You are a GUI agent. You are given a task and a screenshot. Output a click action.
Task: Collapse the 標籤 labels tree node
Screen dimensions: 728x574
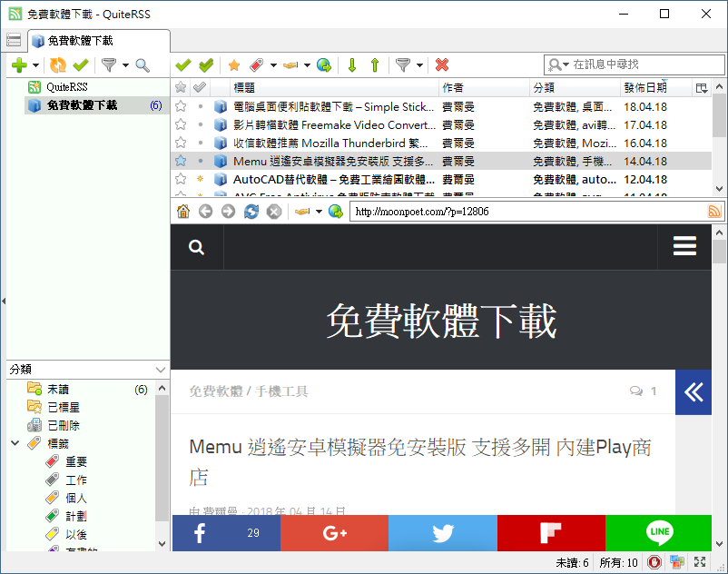15,443
